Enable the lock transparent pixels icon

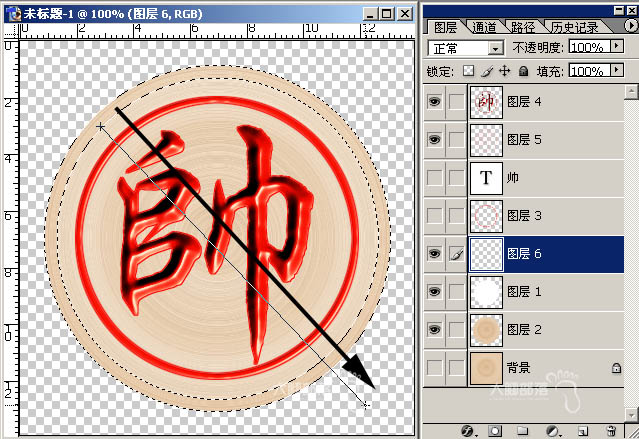468,71
